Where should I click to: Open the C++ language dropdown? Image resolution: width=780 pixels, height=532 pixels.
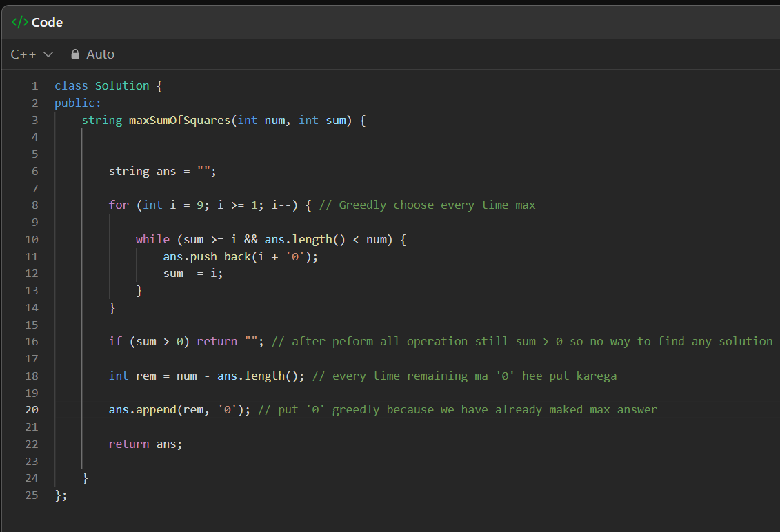pos(32,54)
